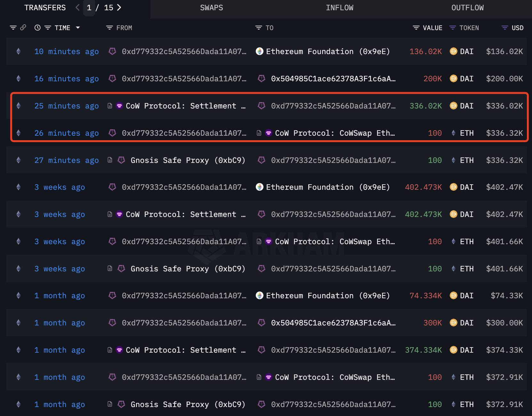Open the TOKEN column filter
532x416 pixels.
point(452,28)
